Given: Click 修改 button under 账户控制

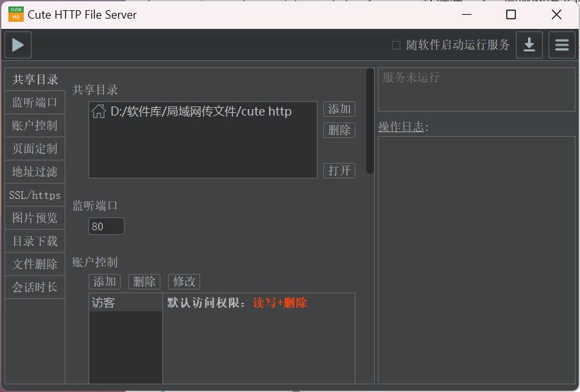Looking at the screenshot, I should point(184,282).
